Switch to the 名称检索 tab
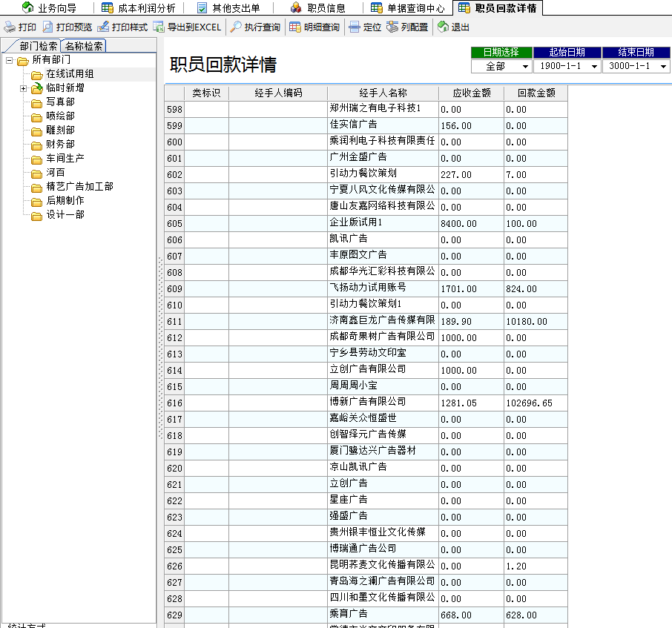This screenshot has height=628, width=672. [84, 46]
